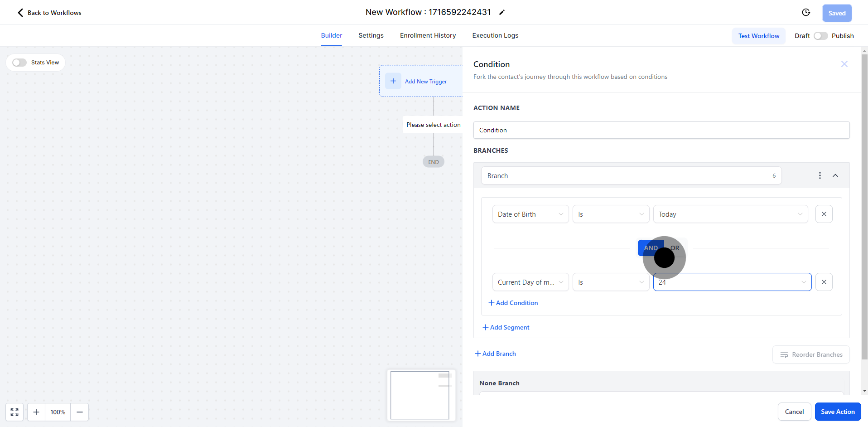Toggle the Stats View switch

coord(19,63)
